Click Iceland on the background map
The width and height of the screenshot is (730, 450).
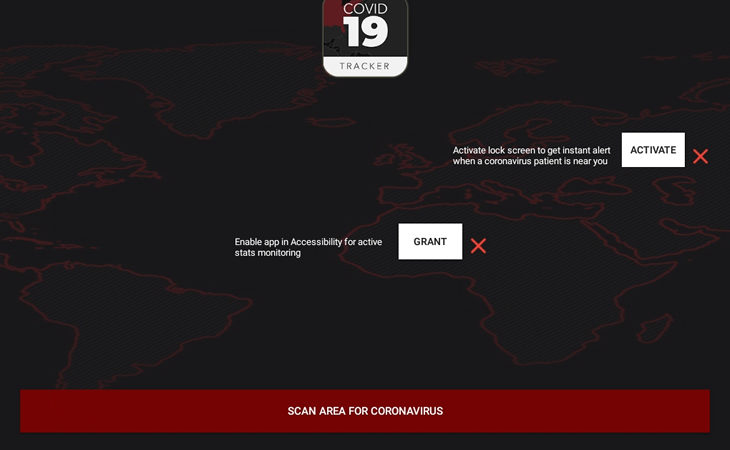pos(331,122)
